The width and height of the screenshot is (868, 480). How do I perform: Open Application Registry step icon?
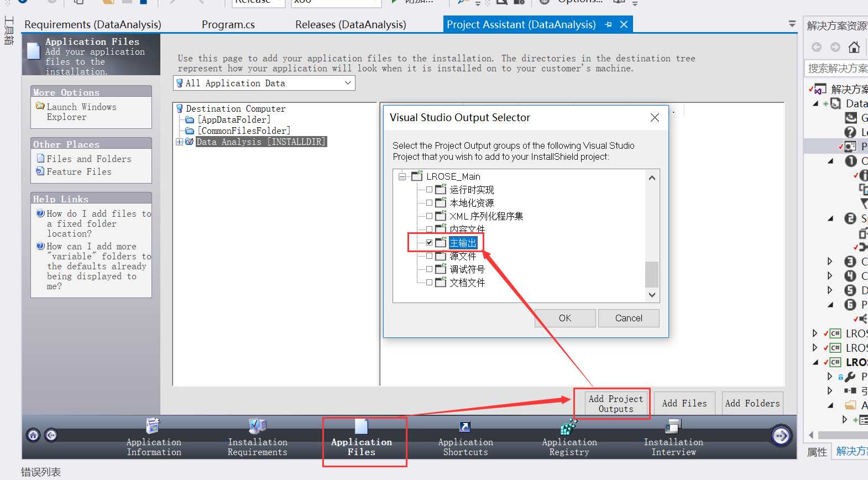pos(569,426)
